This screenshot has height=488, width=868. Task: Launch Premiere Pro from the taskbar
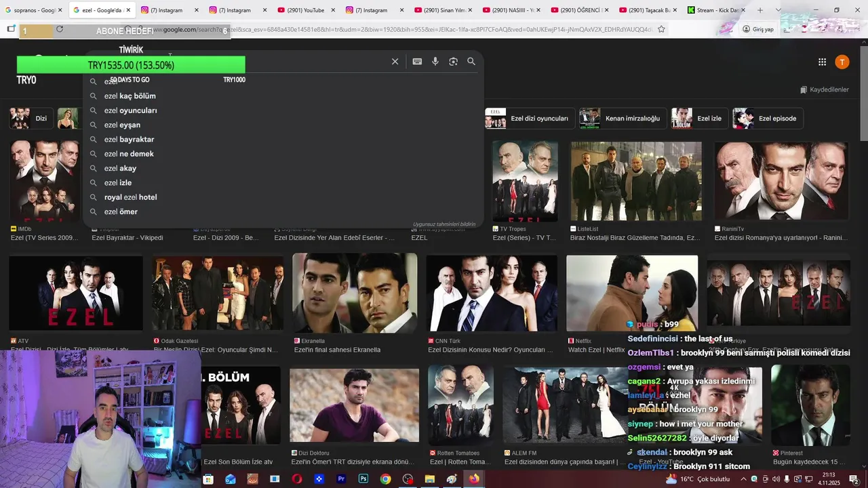pyautogui.click(x=341, y=479)
